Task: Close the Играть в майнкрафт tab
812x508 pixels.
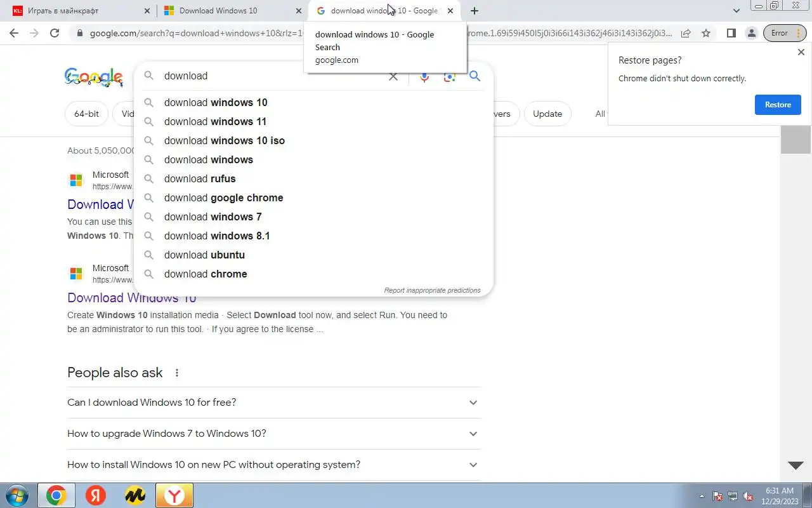Action: [147, 11]
